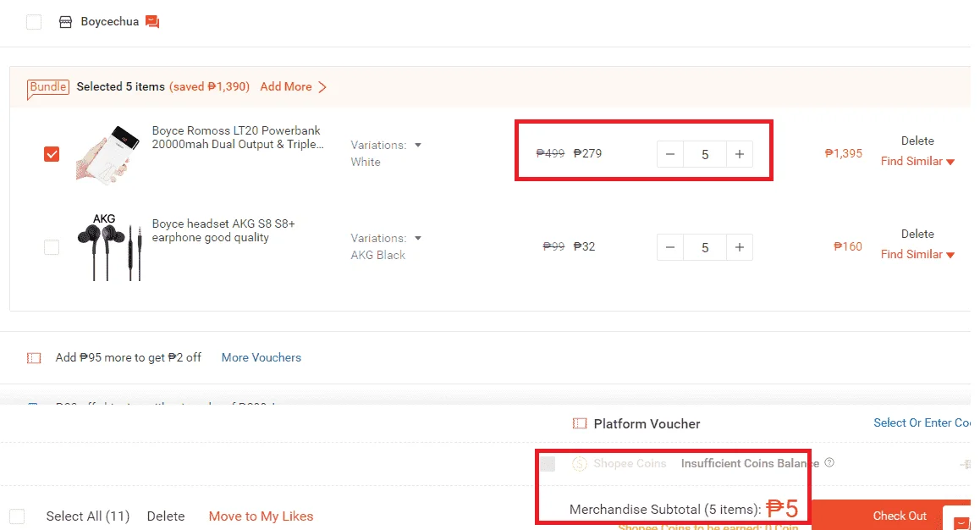
Task: Open Boyce headset AKG S8 title
Action: (x=223, y=230)
